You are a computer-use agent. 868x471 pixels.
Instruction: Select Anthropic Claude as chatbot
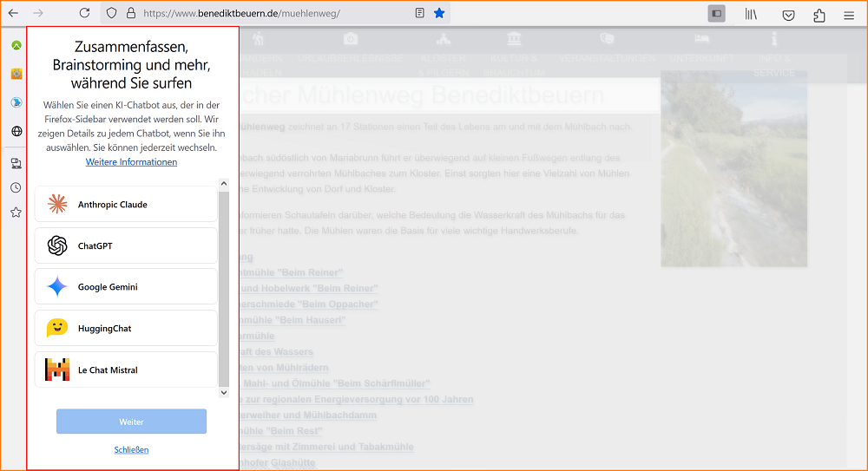coord(126,204)
